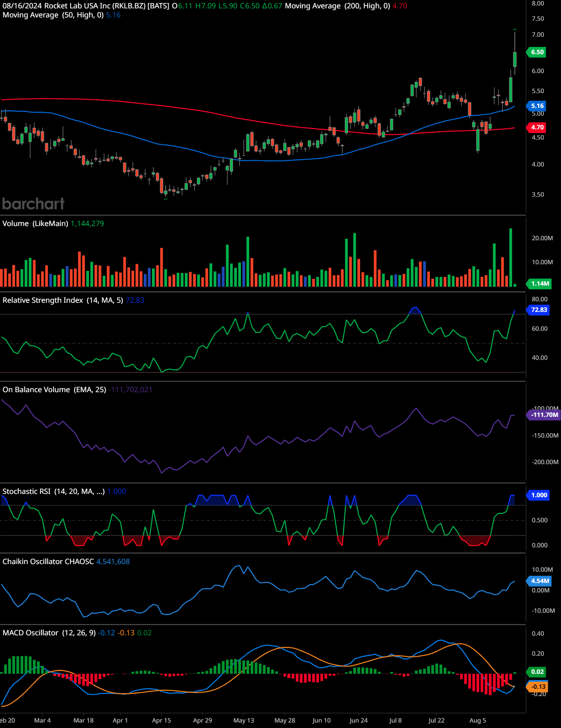Viewport: 561px width, 728px height.
Task: Click the green 1.14M volume tag
Action: 539,283
